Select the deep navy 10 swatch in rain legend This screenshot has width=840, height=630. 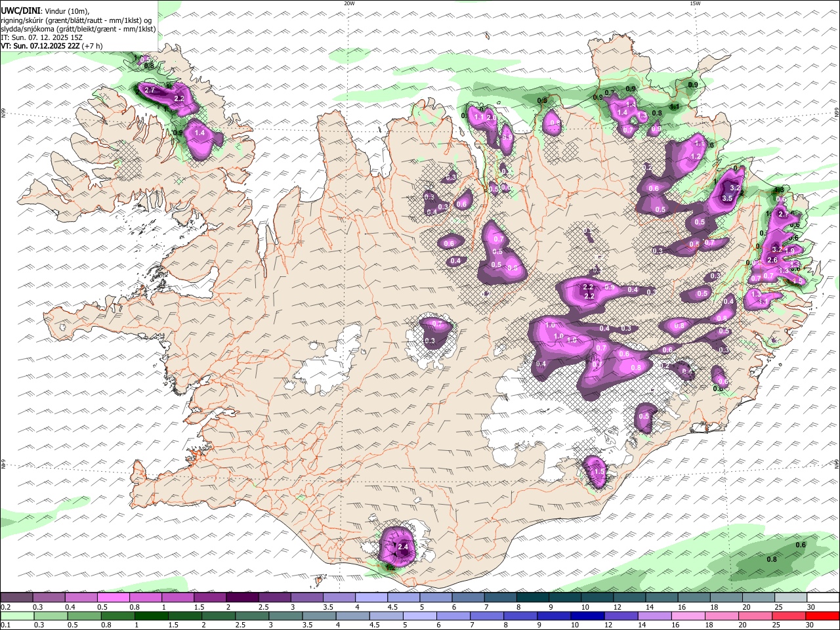588,616
